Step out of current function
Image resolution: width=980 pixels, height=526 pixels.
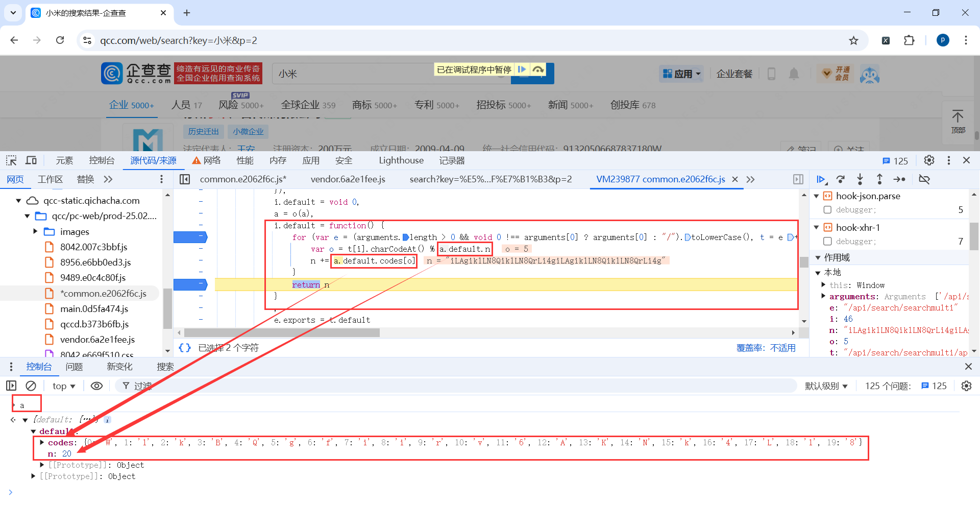pyautogui.click(x=879, y=179)
